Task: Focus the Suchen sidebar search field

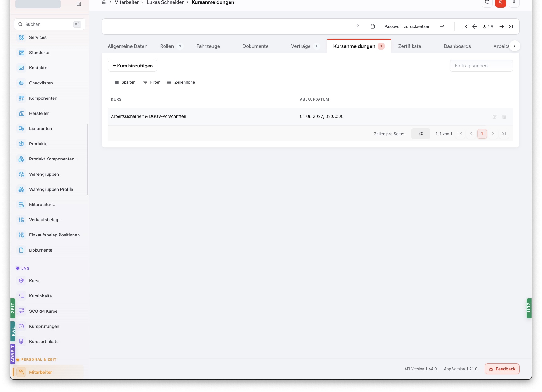Action: pos(50,24)
